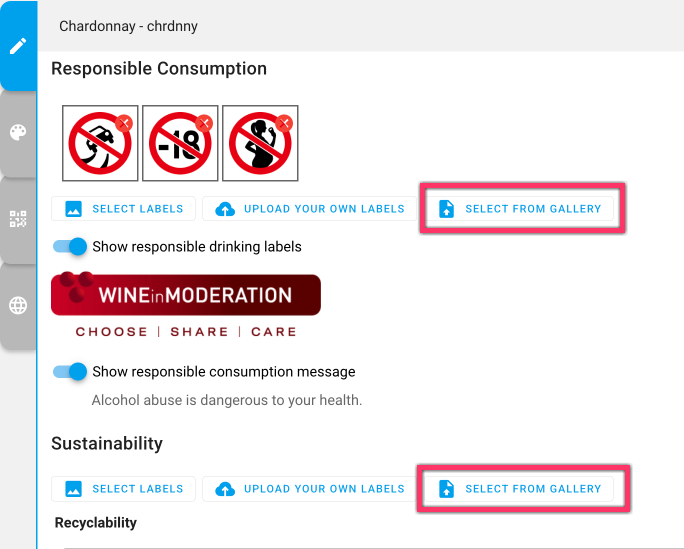
Task: Select the pregnant woman label thumbnail
Action: pos(260,143)
